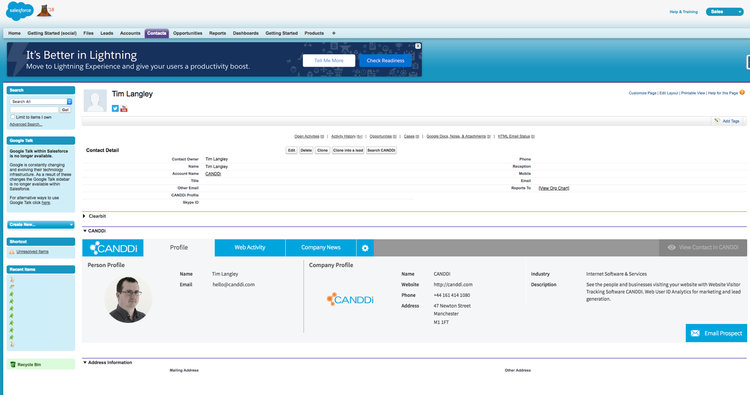Screen dimensions: 750x395
Task: Collapse the Address Information section
Action: [85, 362]
